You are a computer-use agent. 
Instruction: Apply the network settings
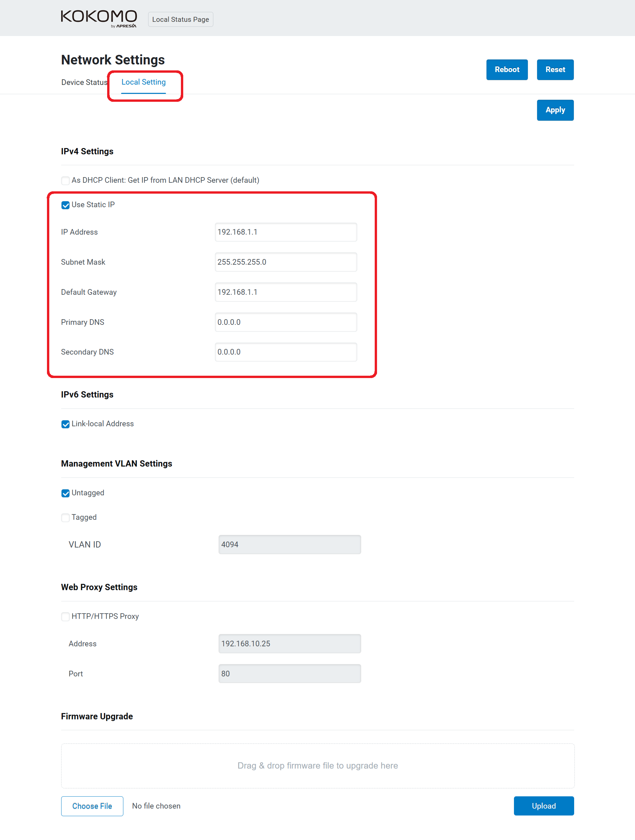555,110
